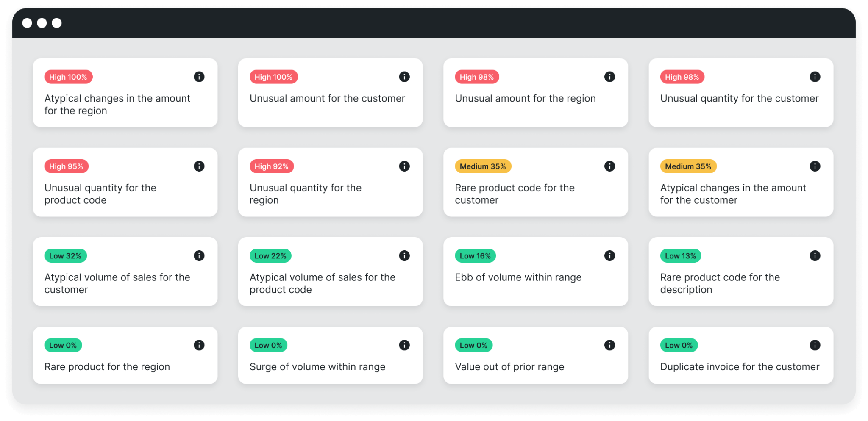The width and height of the screenshot is (868, 421).
Task: Expand the 'Unusual quantity for the product code' card
Action: click(x=125, y=182)
